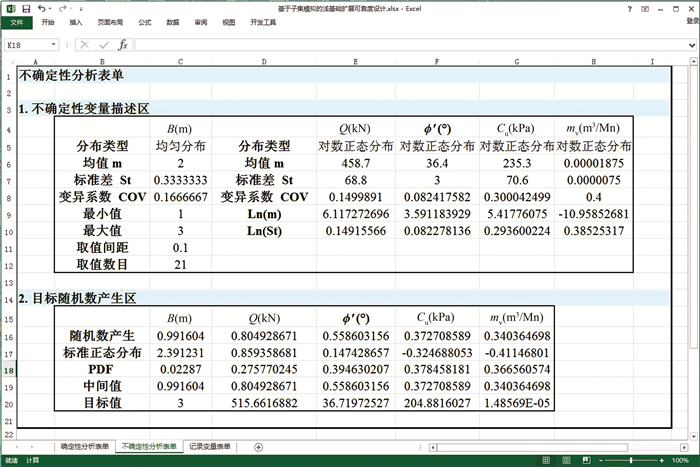
Task: Click the Cancel X icon in formula bar
Action: (87, 45)
